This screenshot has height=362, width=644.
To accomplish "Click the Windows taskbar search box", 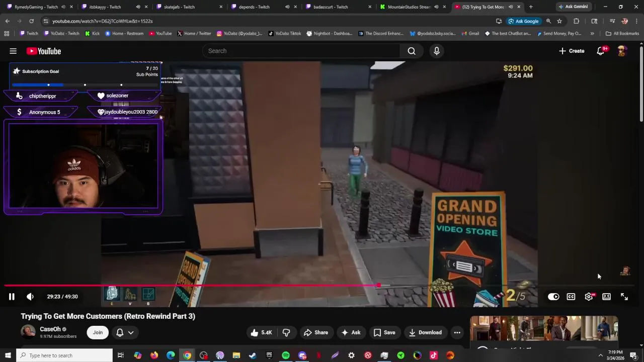I will tap(64, 355).
